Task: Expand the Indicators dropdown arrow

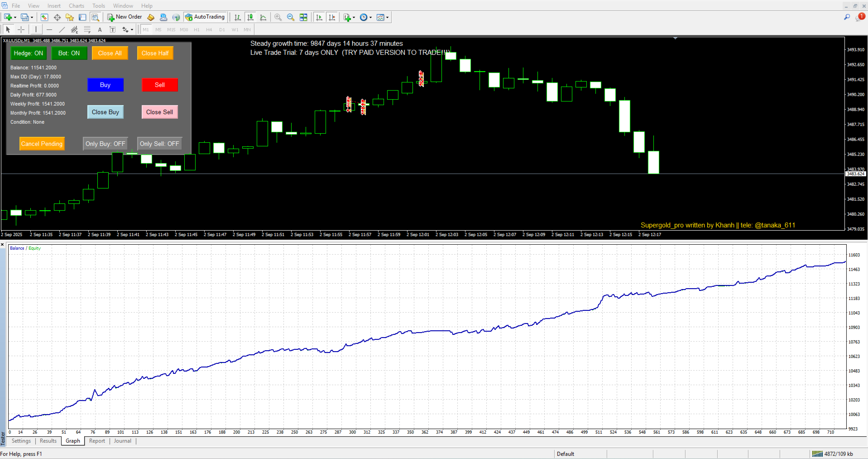Action: [x=354, y=18]
